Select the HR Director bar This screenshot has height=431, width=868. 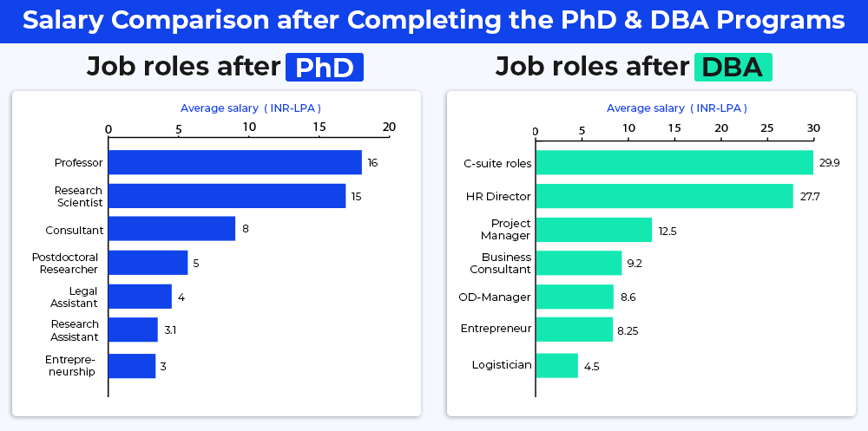[x=664, y=196]
